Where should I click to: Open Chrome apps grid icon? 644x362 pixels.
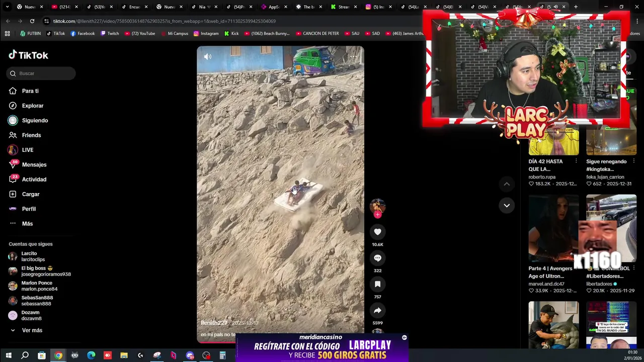click(7, 34)
